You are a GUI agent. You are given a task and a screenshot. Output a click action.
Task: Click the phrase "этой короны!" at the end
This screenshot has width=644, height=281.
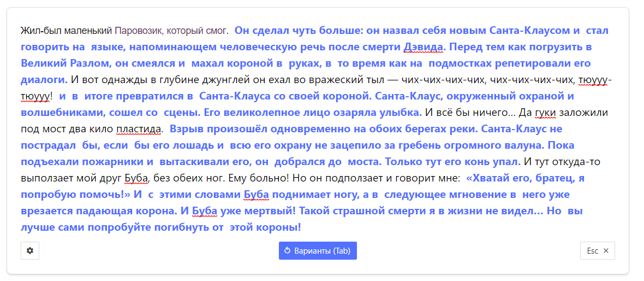(265, 227)
